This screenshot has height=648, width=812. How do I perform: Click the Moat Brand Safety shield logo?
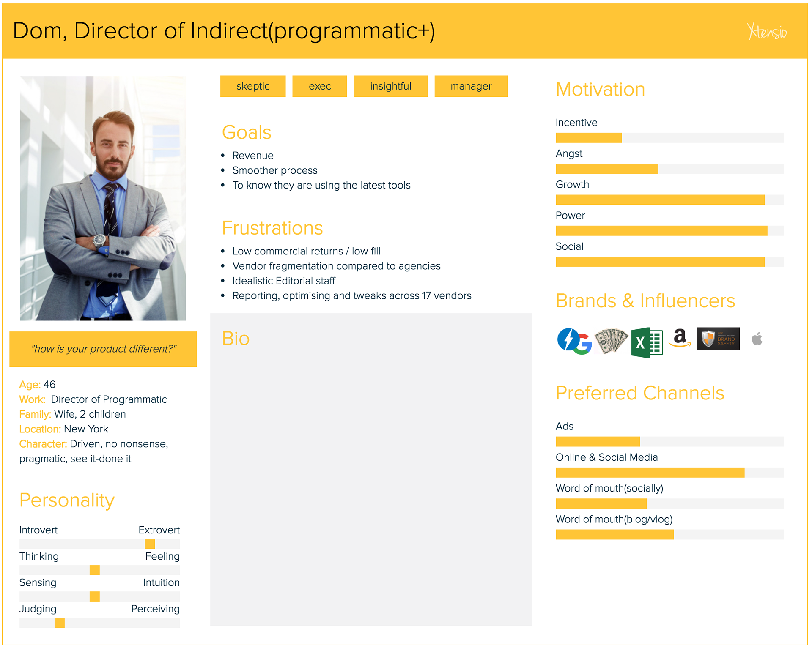pos(718,339)
